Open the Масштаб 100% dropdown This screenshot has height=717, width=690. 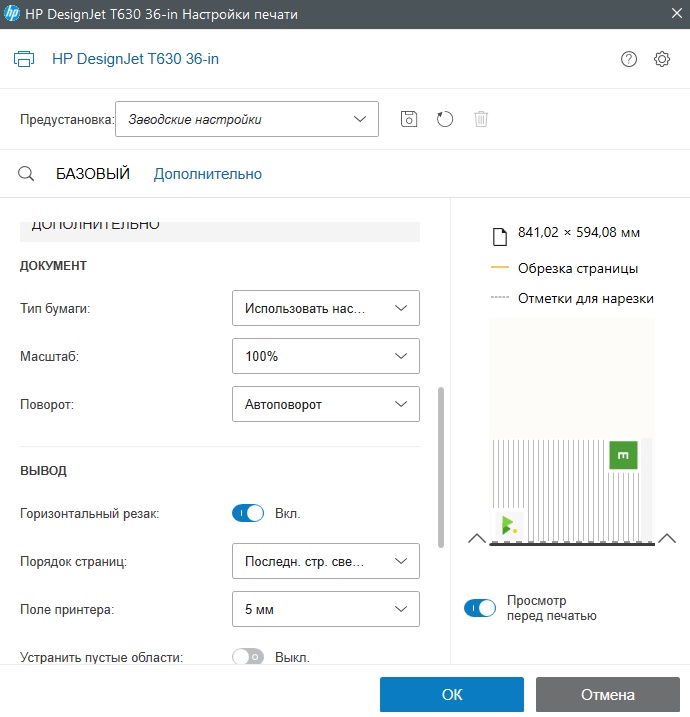pyautogui.click(x=325, y=356)
